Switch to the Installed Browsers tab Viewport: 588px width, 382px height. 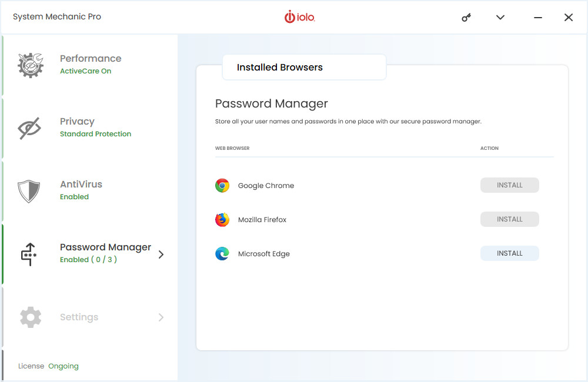304,67
